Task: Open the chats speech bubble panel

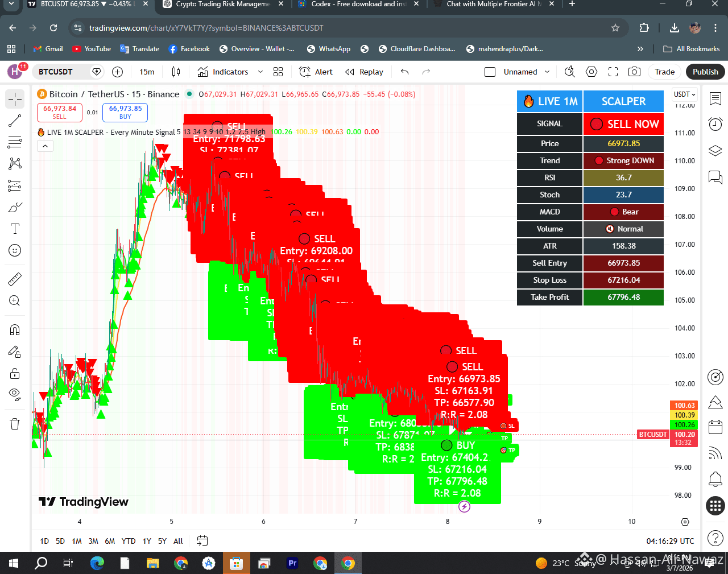Action: tap(715, 177)
